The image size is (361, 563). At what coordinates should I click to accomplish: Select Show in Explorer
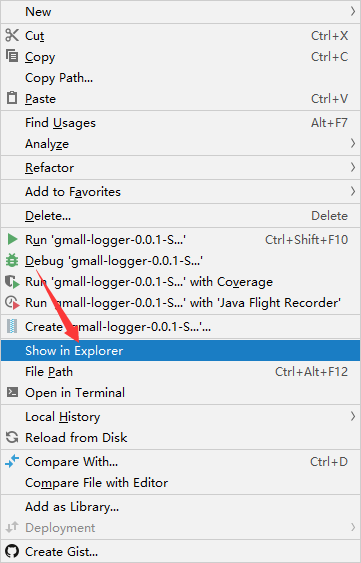(180, 350)
